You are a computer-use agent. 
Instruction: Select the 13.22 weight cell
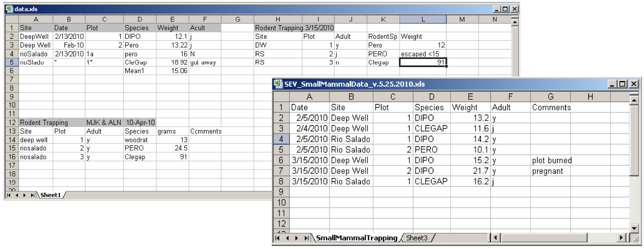click(172, 45)
